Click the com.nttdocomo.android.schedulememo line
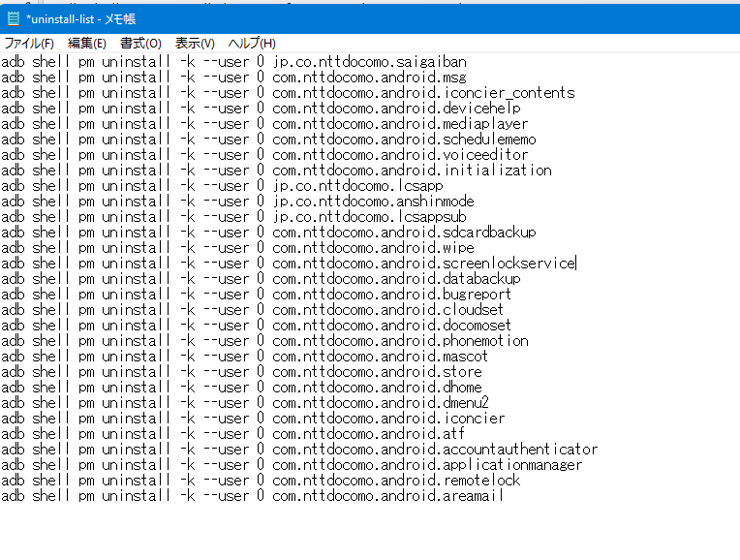 [x=268, y=140]
